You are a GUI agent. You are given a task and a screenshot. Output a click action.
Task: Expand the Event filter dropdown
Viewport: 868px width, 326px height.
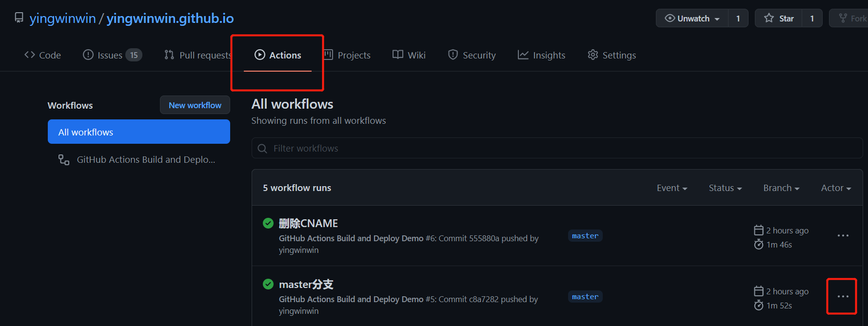pos(672,188)
